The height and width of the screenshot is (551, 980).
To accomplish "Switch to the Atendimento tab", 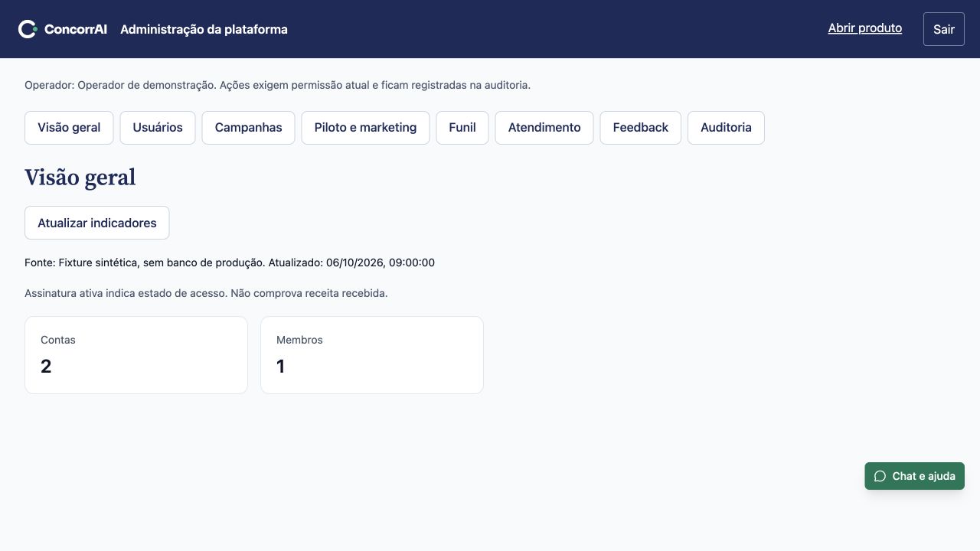I will (544, 128).
